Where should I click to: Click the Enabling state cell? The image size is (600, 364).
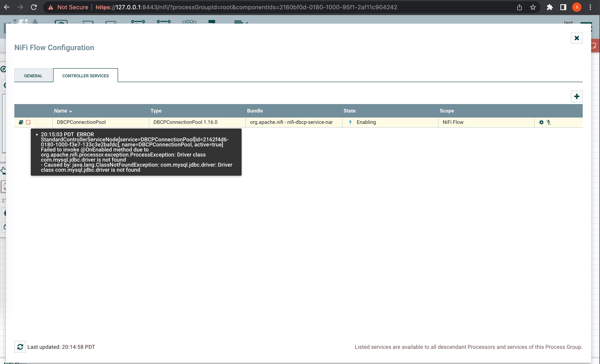tap(390, 122)
